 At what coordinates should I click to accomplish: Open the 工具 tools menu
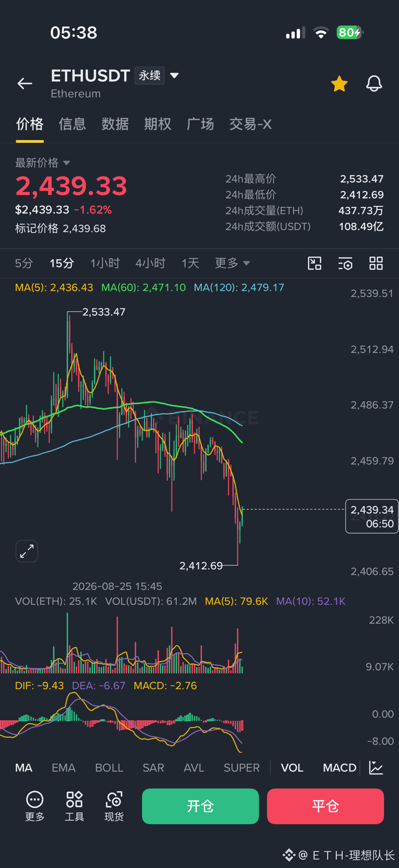coord(74,806)
